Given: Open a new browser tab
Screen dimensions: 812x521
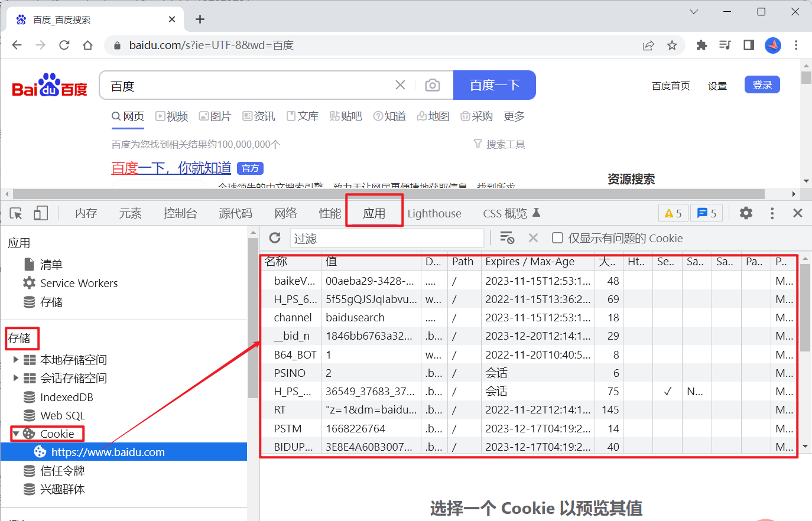Looking at the screenshot, I should tap(200, 19).
